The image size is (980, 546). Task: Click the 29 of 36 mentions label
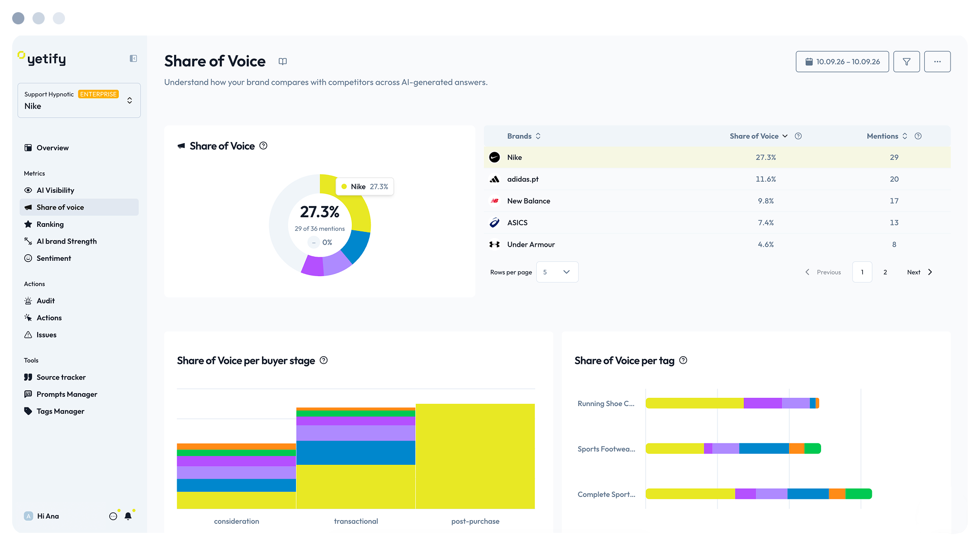click(x=319, y=229)
